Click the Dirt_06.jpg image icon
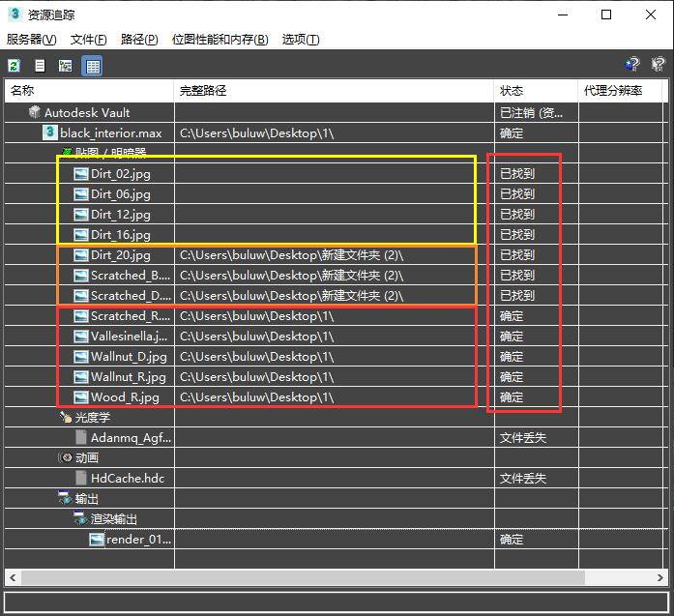Viewport: 674px width, 616px height. 81,194
